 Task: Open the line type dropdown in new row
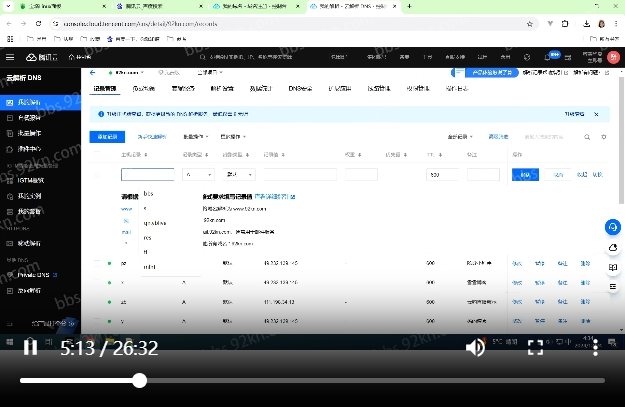[239, 174]
